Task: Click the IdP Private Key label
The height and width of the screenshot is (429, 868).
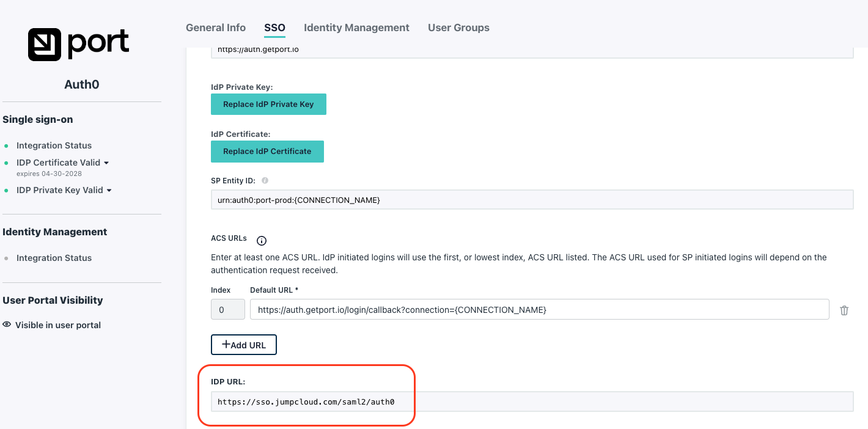Action: click(x=242, y=87)
